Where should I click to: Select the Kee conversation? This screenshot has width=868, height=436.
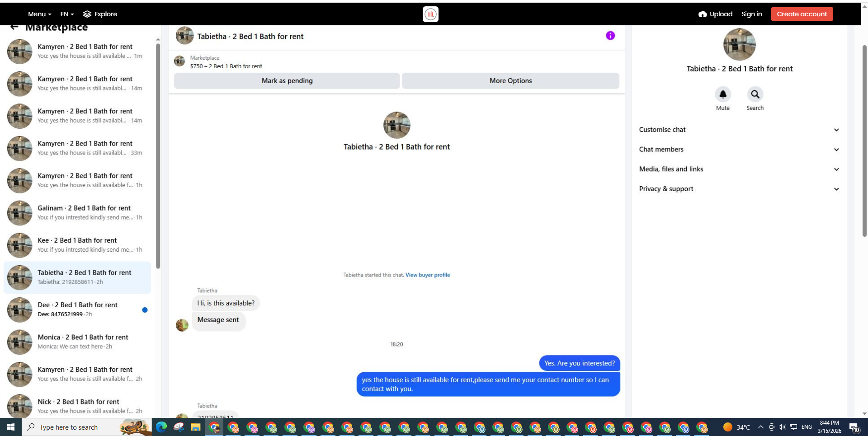point(77,245)
